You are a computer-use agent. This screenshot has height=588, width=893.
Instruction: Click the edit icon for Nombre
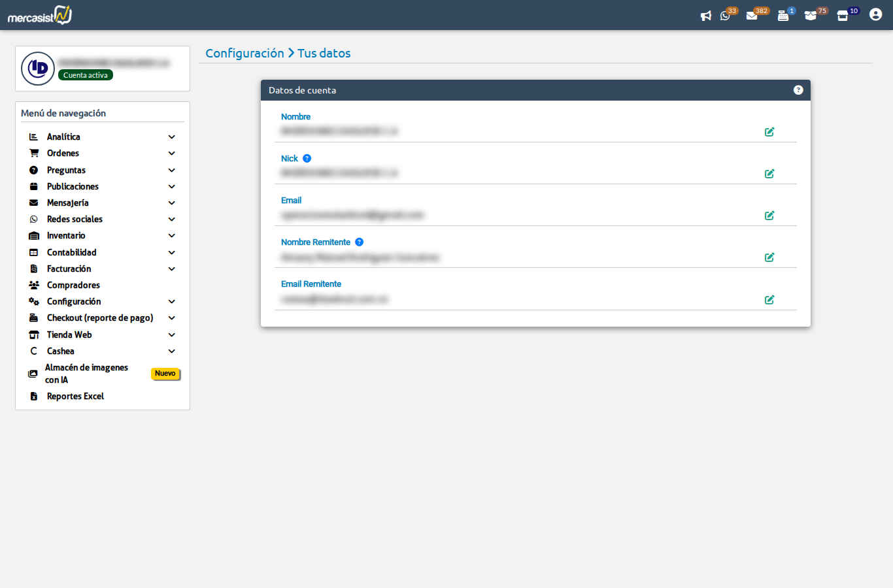[x=769, y=132]
